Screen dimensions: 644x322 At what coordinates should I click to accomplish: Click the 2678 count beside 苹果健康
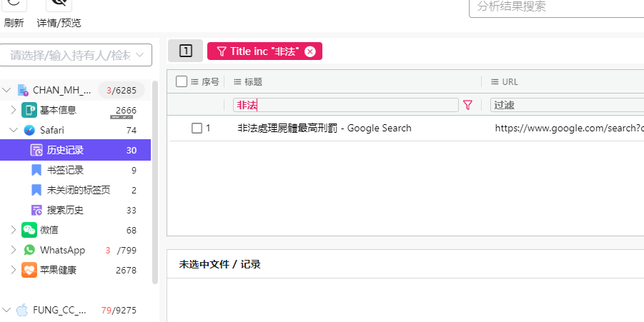click(x=126, y=271)
